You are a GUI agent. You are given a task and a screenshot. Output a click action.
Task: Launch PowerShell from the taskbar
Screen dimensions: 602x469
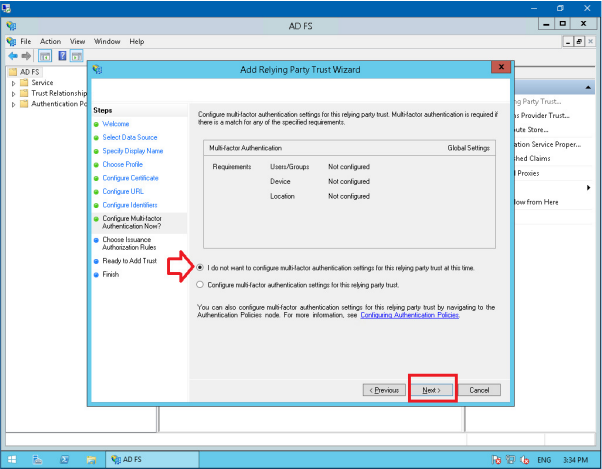[x=64, y=459]
